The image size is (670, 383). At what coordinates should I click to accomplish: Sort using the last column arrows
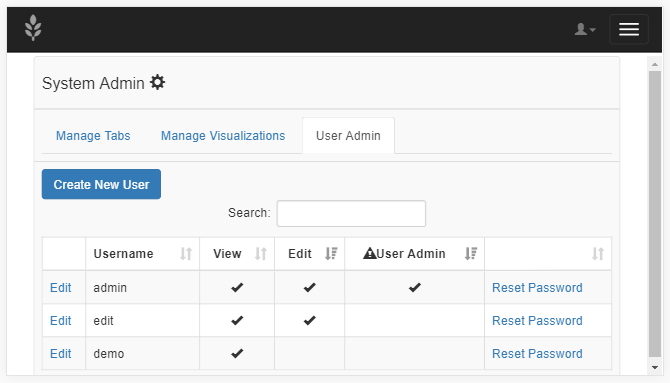pos(598,253)
